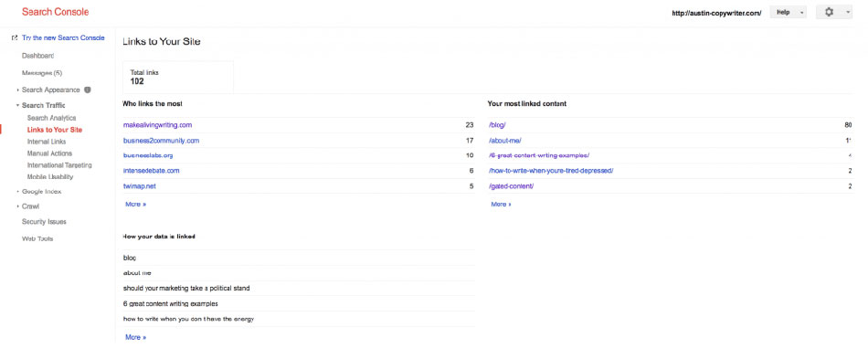
Task: Click 'how to write when you don't have the energy' row
Action: (x=299, y=319)
